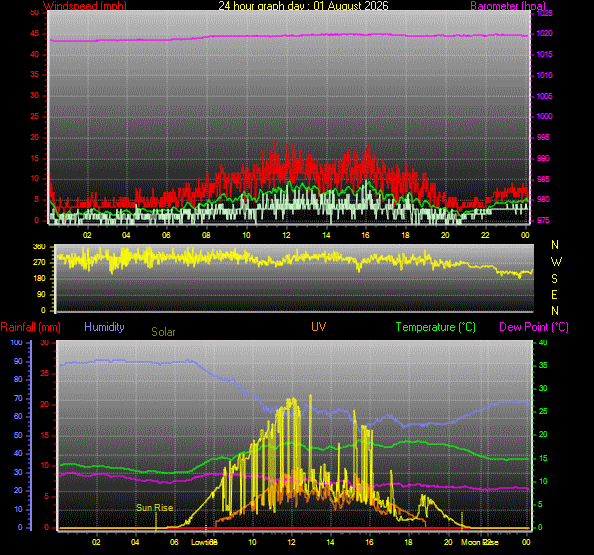The width and height of the screenshot is (594, 555).
Task: Click humidity axis value "70"
Action: pyautogui.click(x=18, y=398)
